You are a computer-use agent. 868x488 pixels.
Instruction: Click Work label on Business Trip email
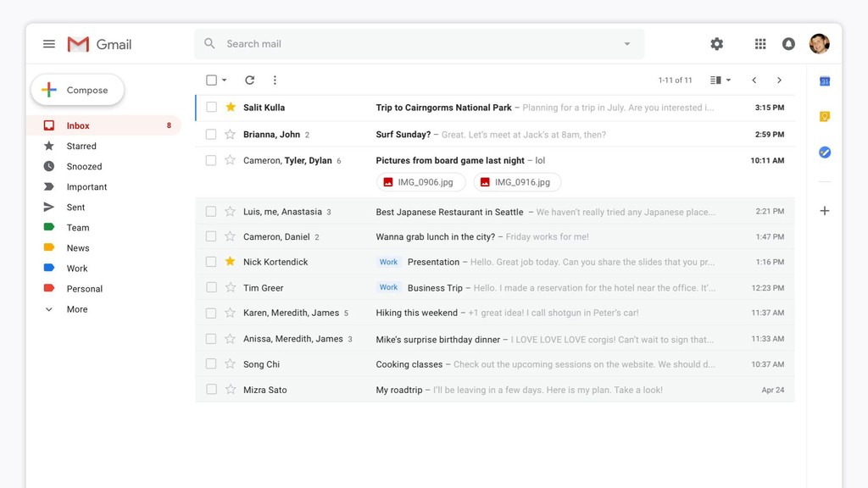click(x=388, y=287)
